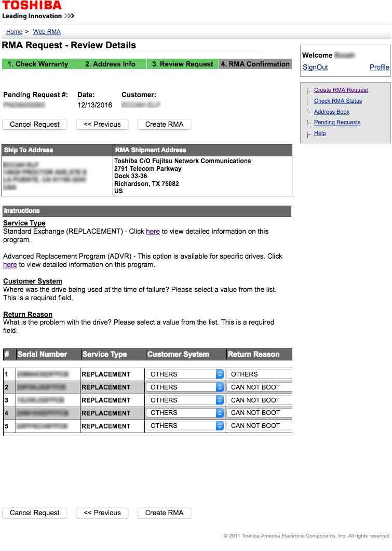
Task: Open the Profile link
Action: tap(379, 67)
